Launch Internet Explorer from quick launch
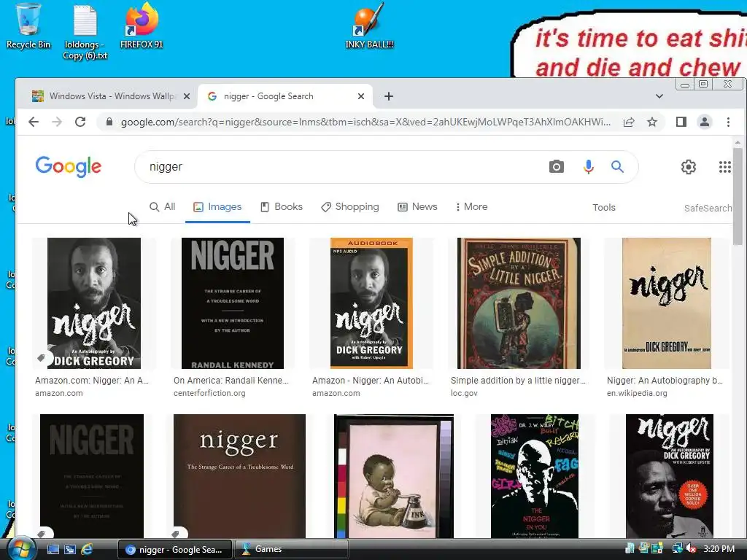 point(88,550)
